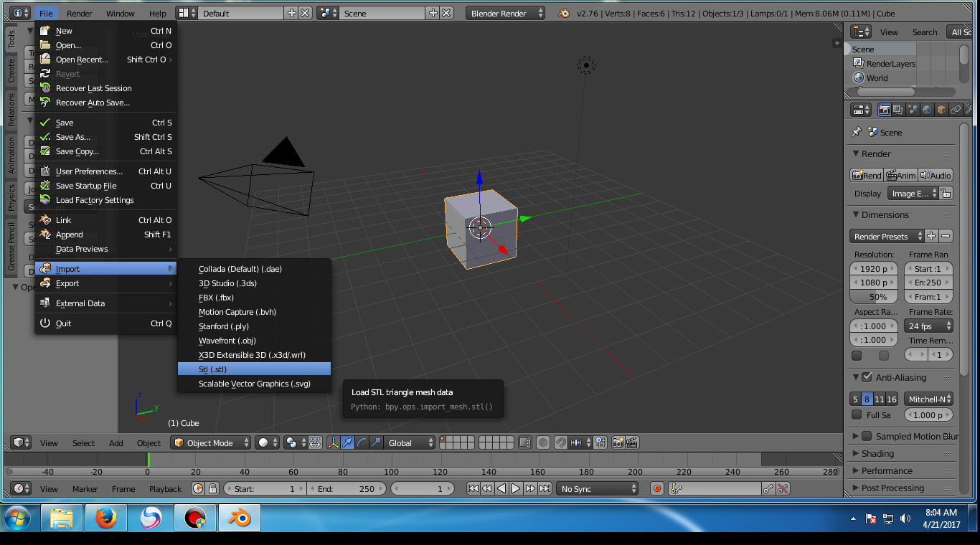
Task: Open the Scene properties tab icon
Action: pos(913,110)
